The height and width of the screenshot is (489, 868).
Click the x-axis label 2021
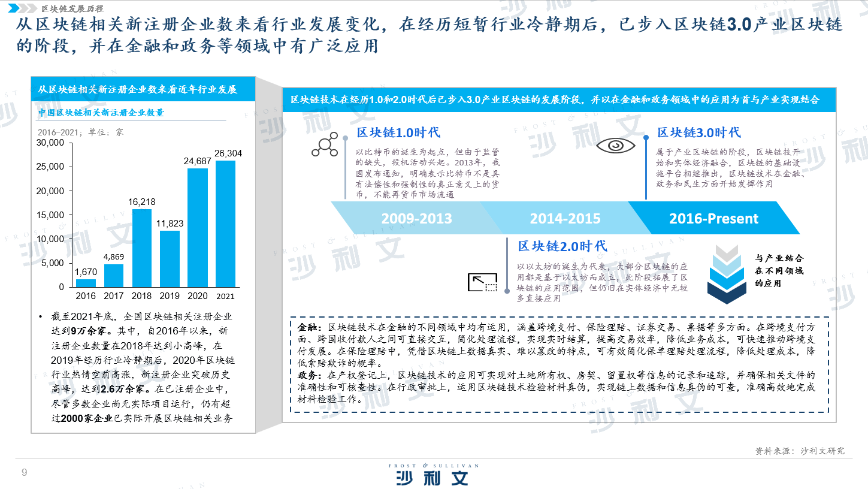225,296
